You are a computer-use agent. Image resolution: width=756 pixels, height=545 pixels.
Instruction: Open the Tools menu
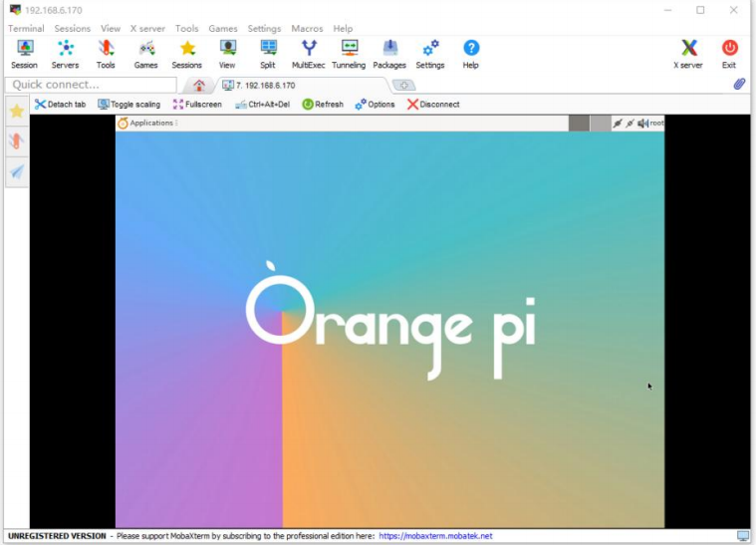point(186,29)
